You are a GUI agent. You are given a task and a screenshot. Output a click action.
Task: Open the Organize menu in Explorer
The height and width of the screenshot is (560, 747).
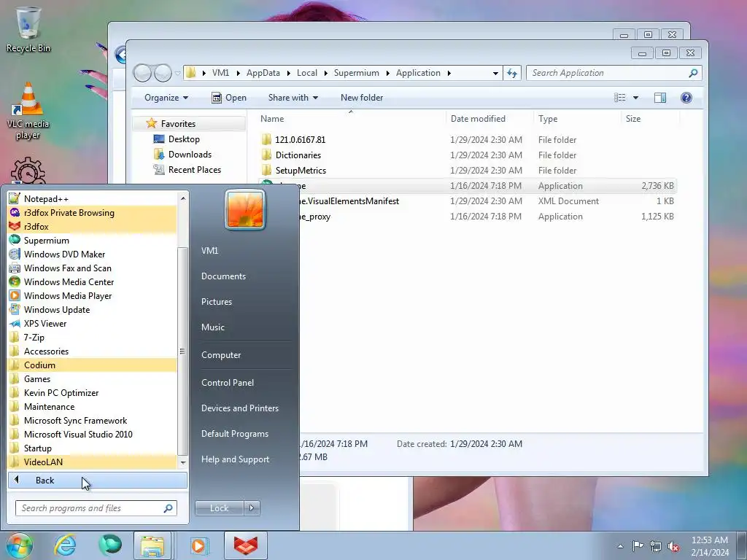click(166, 98)
